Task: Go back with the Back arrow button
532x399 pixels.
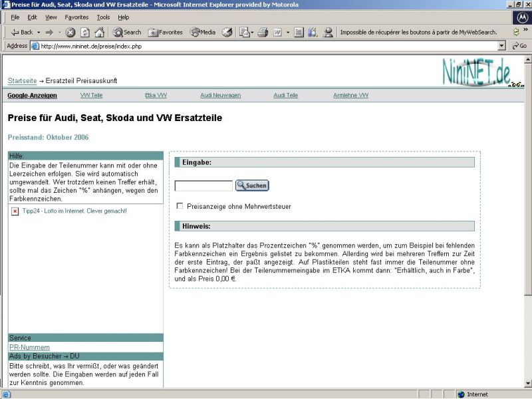Action: [22, 32]
